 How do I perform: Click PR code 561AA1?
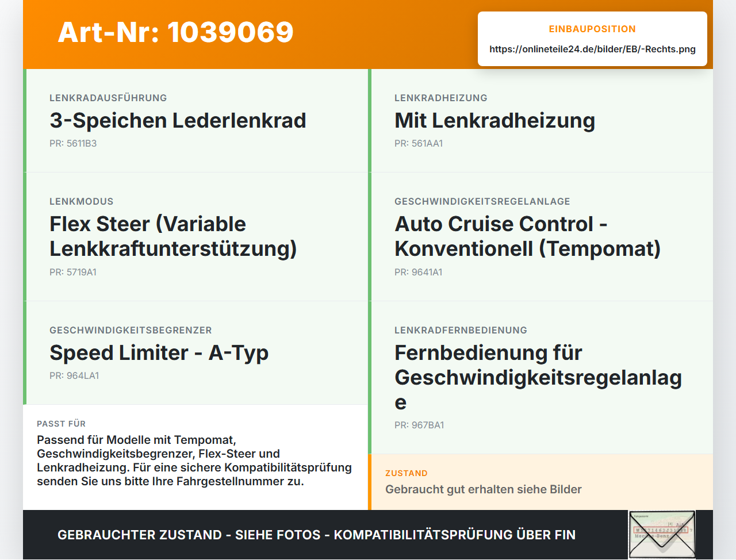pos(419,143)
